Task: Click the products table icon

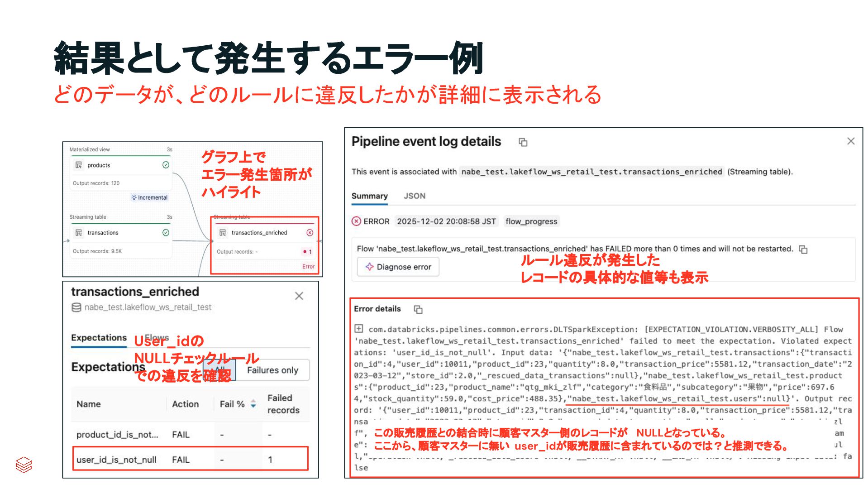Action: 79,165
